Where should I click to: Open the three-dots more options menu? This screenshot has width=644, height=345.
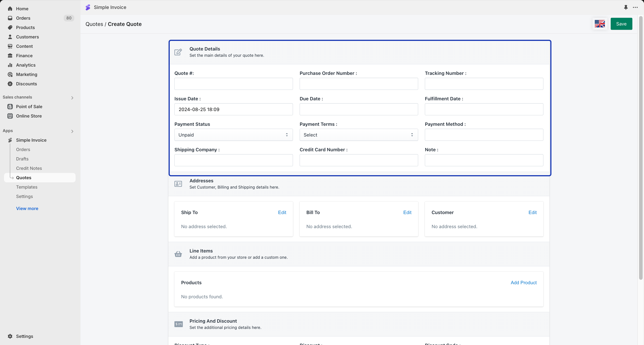pyautogui.click(x=635, y=8)
